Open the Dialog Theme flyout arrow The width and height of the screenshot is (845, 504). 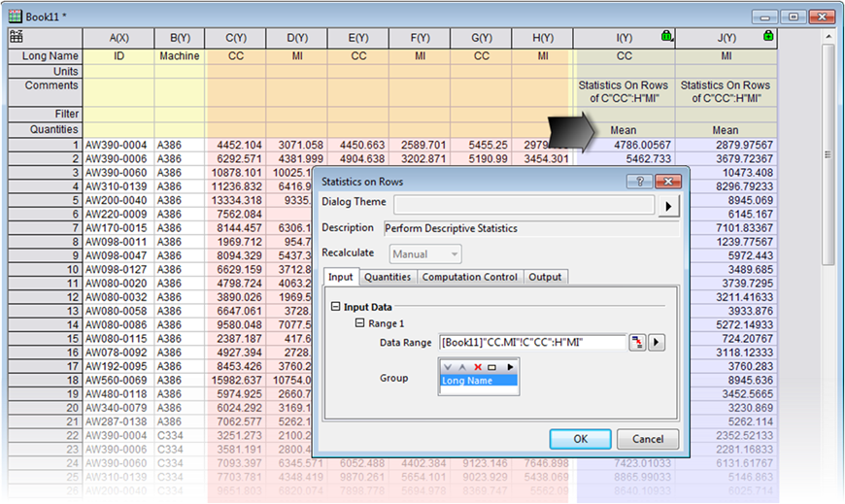(x=668, y=206)
